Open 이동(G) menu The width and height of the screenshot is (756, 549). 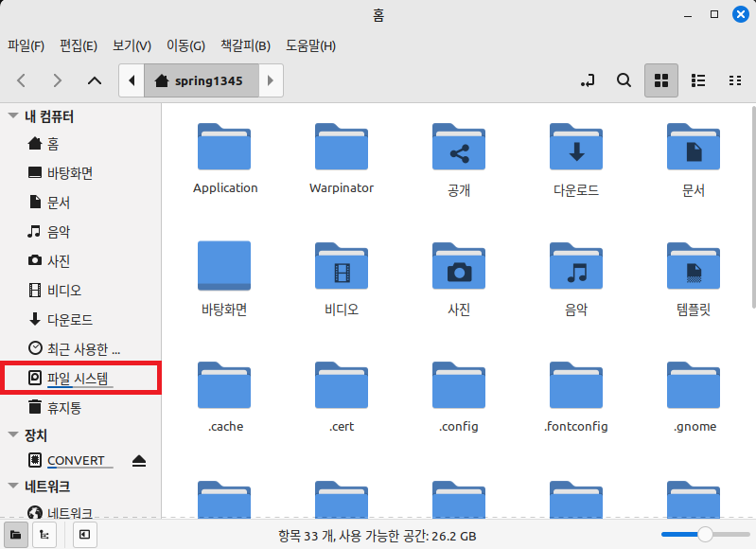tap(185, 45)
